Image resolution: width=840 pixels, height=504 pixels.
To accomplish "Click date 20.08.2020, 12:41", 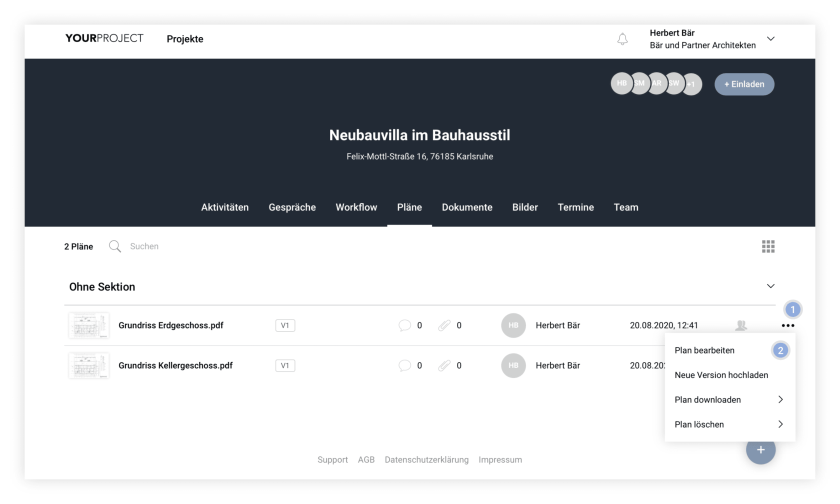I will tap(663, 325).
